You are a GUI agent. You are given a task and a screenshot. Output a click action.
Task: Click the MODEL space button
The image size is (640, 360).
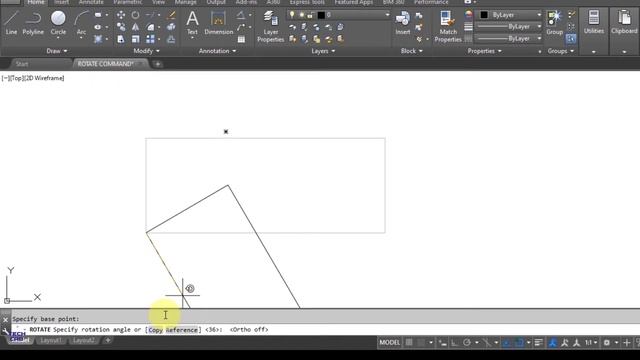click(x=389, y=342)
